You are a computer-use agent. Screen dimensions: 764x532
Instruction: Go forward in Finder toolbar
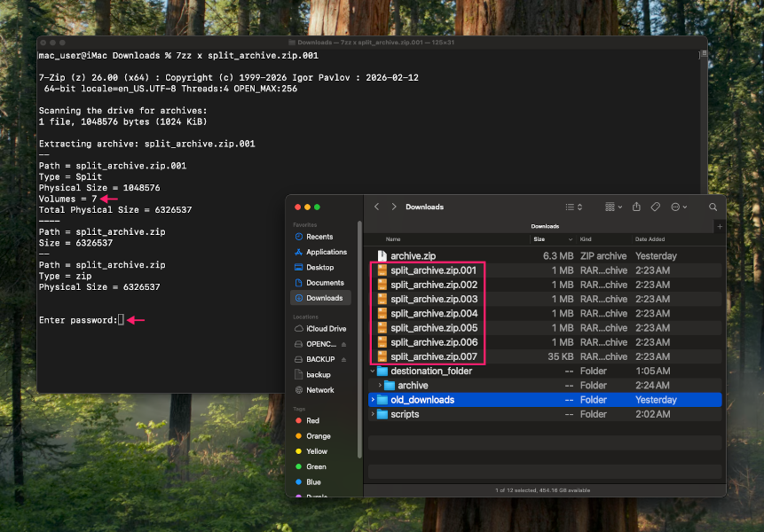[x=394, y=207]
